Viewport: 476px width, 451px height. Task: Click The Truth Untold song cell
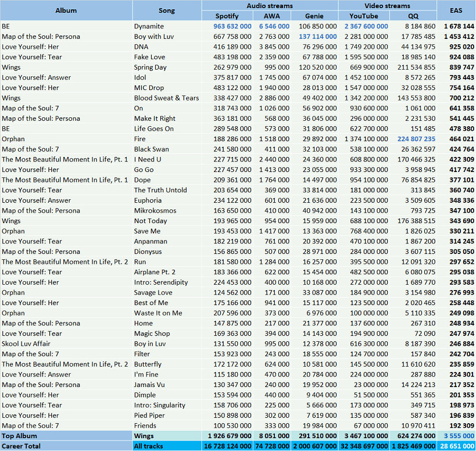167,190
